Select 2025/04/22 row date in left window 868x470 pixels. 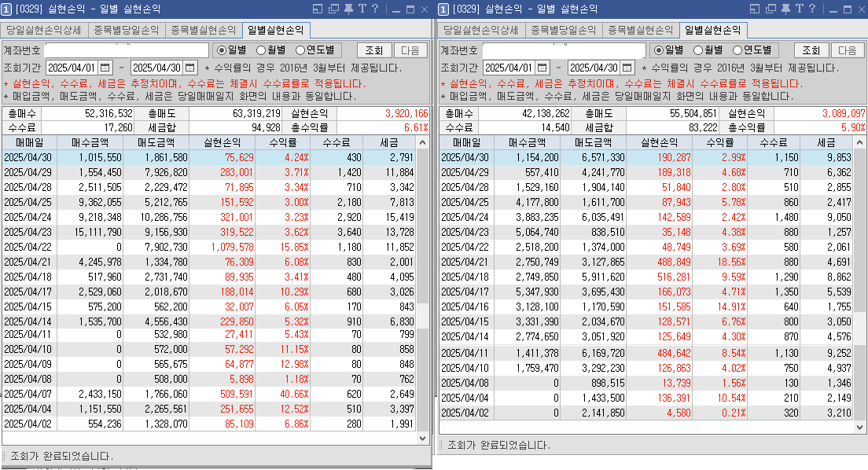(28, 247)
